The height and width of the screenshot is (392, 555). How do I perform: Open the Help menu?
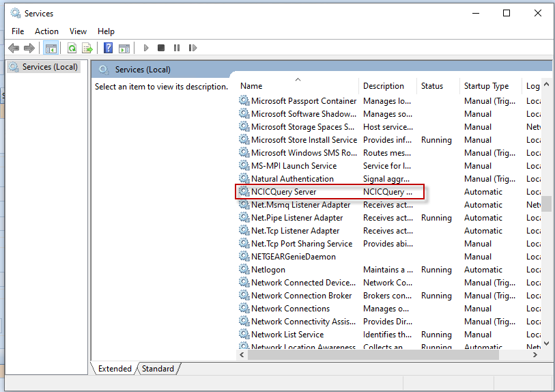(106, 31)
